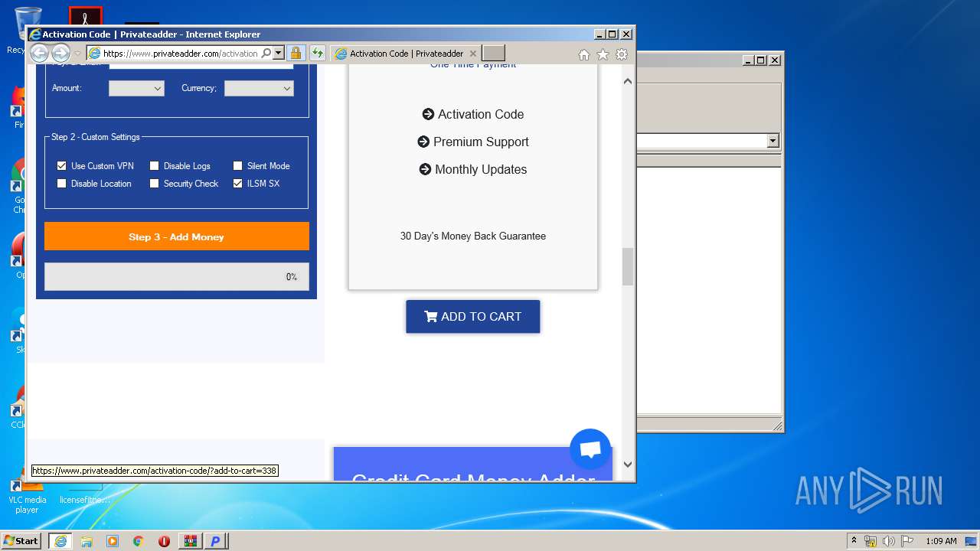The image size is (980, 551).
Task: Open Windows Media Player taskbar icon
Action: click(x=113, y=541)
